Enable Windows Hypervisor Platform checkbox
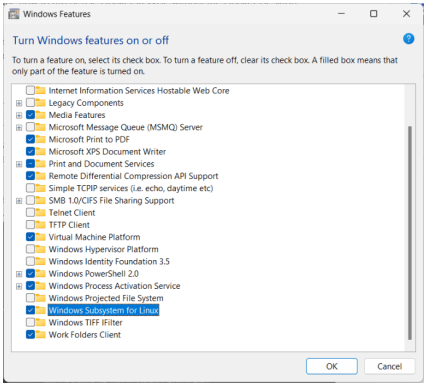 [30, 249]
